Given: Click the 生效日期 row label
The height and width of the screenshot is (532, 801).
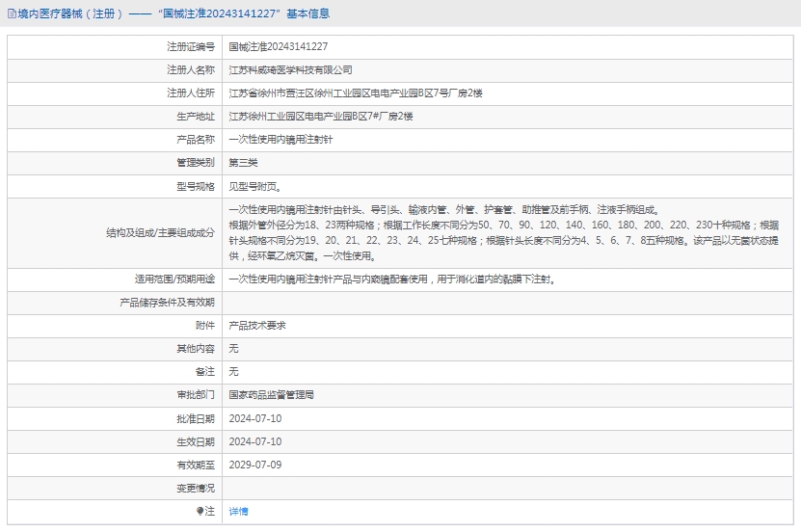Looking at the screenshot, I should pyautogui.click(x=197, y=441).
